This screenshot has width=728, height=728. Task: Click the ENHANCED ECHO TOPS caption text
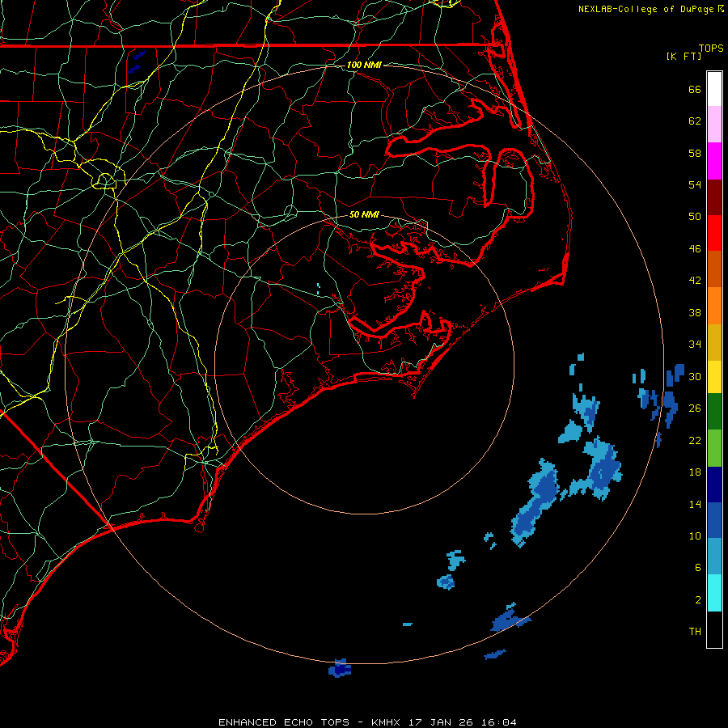(x=284, y=722)
